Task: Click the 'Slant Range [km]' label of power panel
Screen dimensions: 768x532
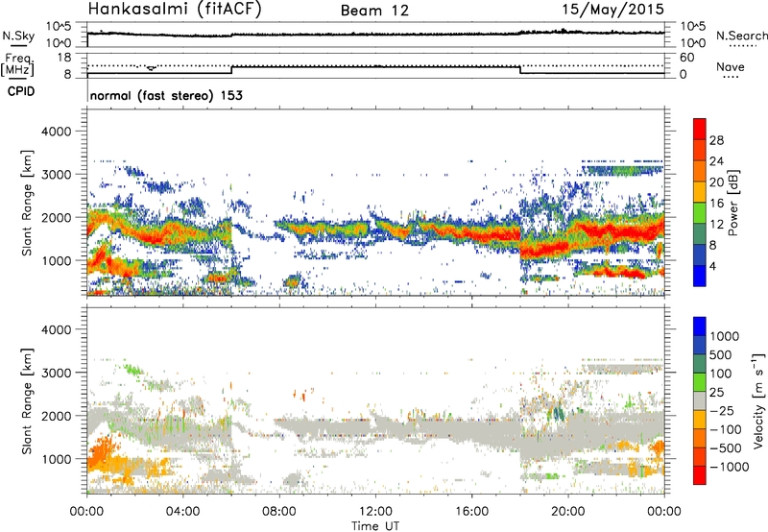Action: coord(27,203)
